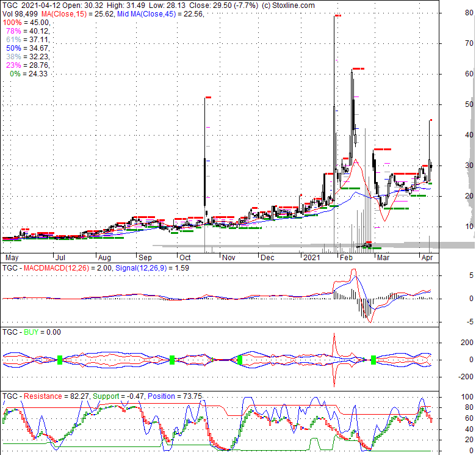Click the Resistance = 82.27 label

click(x=56, y=396)
